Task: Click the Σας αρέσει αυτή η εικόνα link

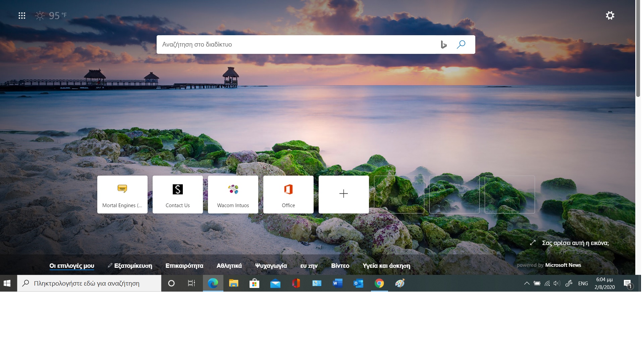Action: tap(575, 243)
